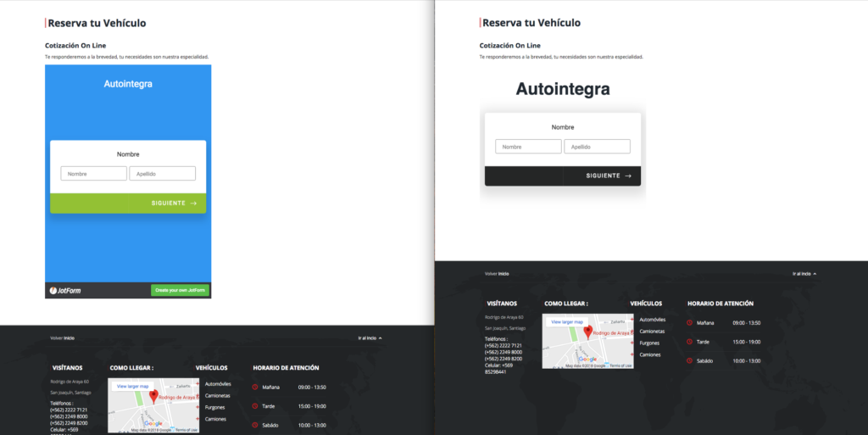Click VISÍTANOS heading in right page
This screenshot has height=435, width=868.
(x=502, y=304)
